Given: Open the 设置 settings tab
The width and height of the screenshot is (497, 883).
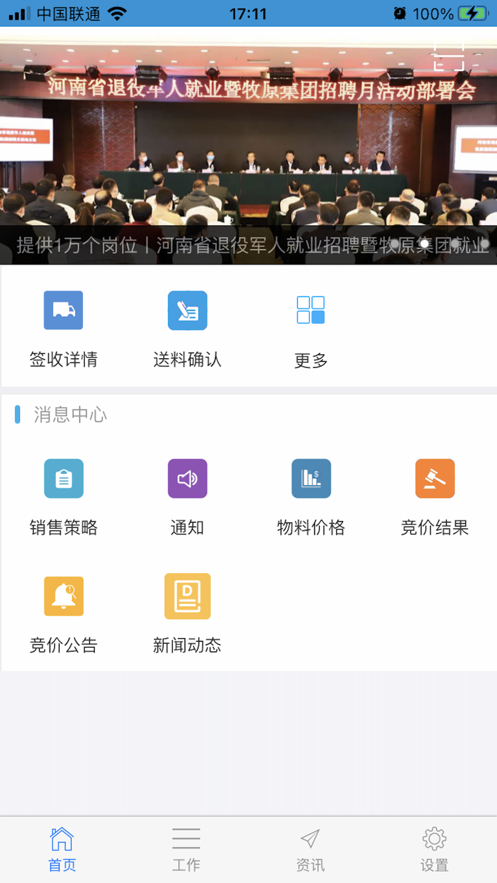Looking at the screenshot, I should pyautogui.click(x=435, y=849).
